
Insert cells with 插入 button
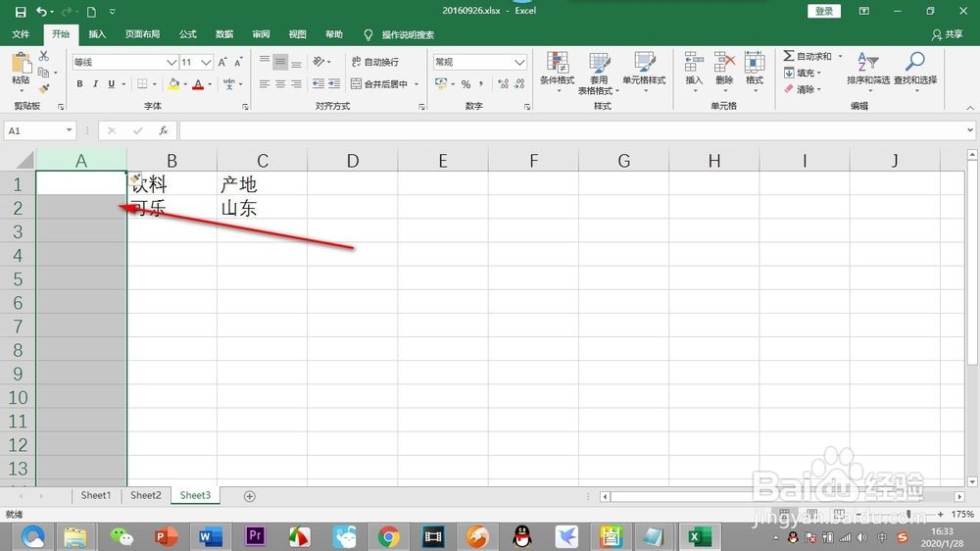point(694,73)
